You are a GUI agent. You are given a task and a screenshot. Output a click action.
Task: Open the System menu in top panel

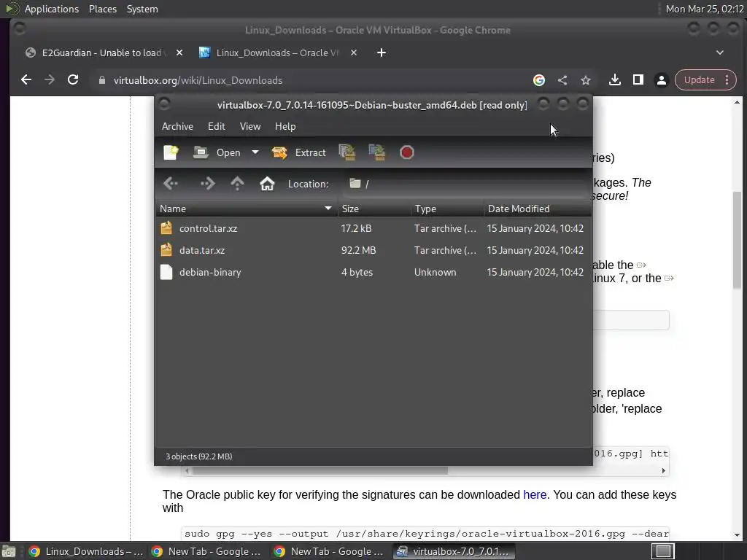(142, 9)
